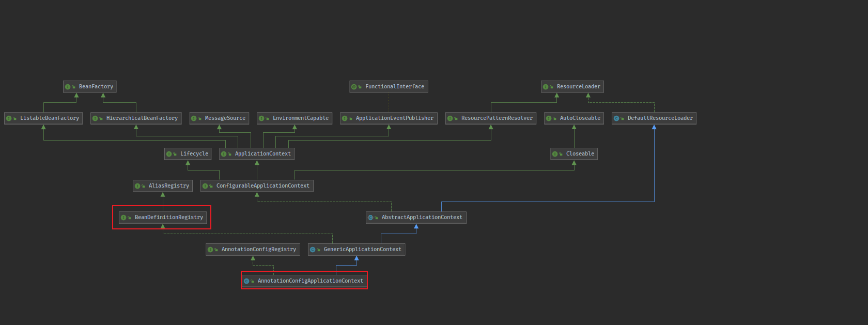Select the AliasRegistry node
This screenshot has width=868, height=325.
coord(163,186)
